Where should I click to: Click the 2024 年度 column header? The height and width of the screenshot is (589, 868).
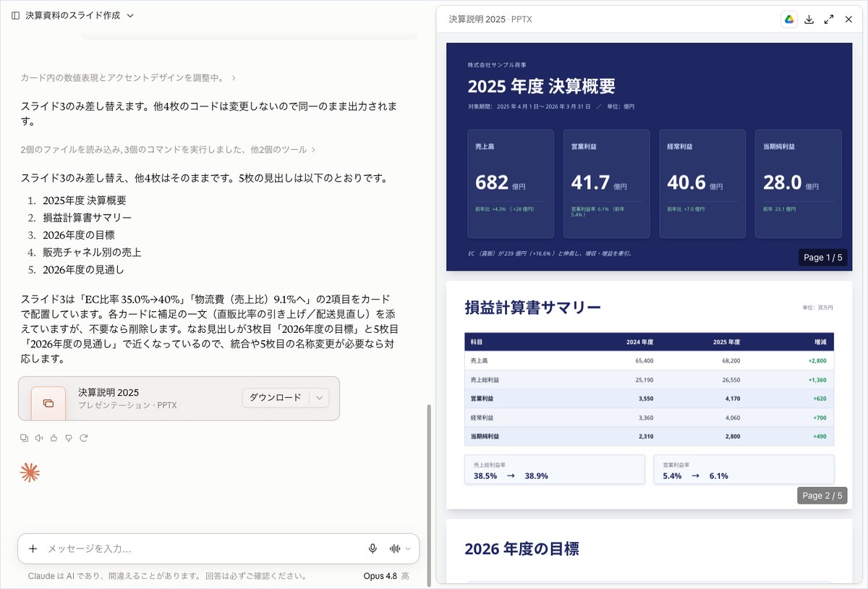tap(639, 342)
